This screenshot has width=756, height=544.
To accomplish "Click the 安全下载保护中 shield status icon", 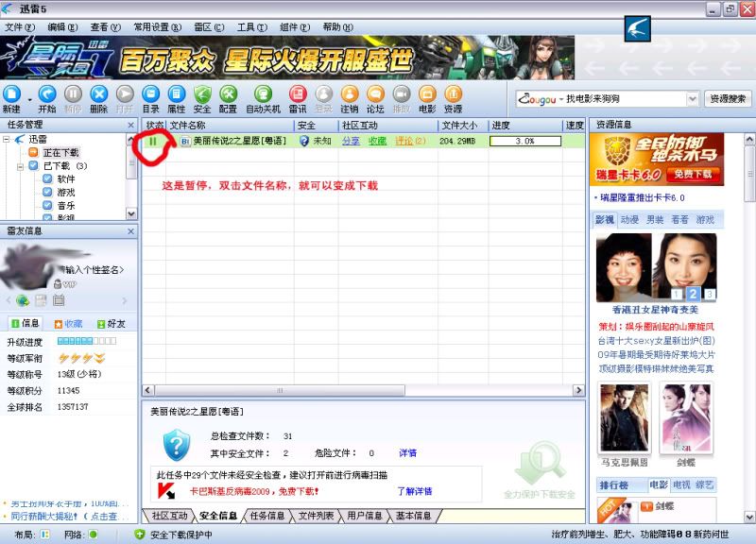I will point(139,535).
